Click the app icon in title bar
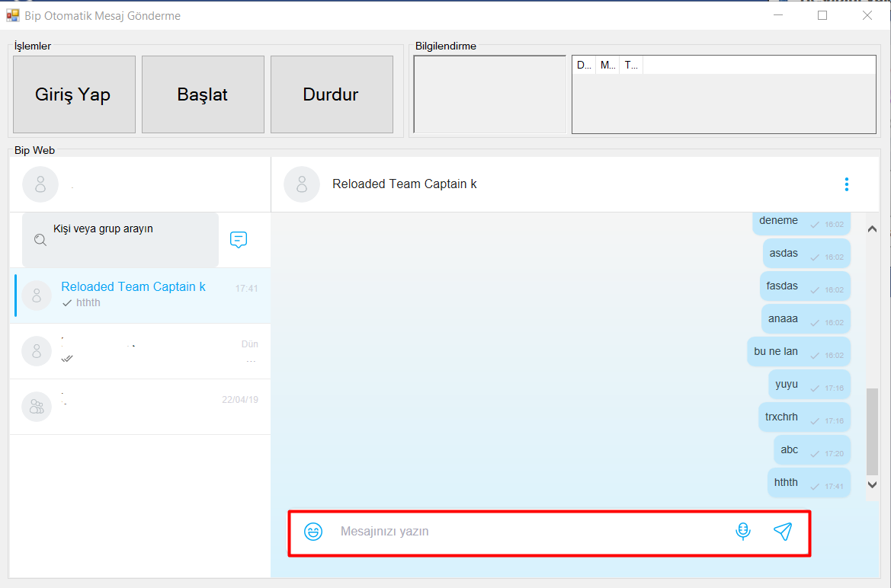 click(x=12, y=15)
